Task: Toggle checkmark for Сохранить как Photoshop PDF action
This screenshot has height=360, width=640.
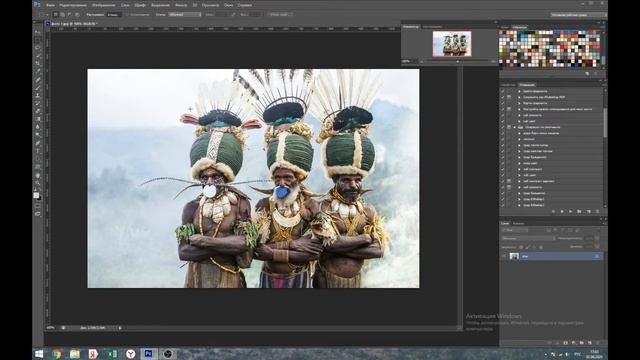Action: point(503,97)
